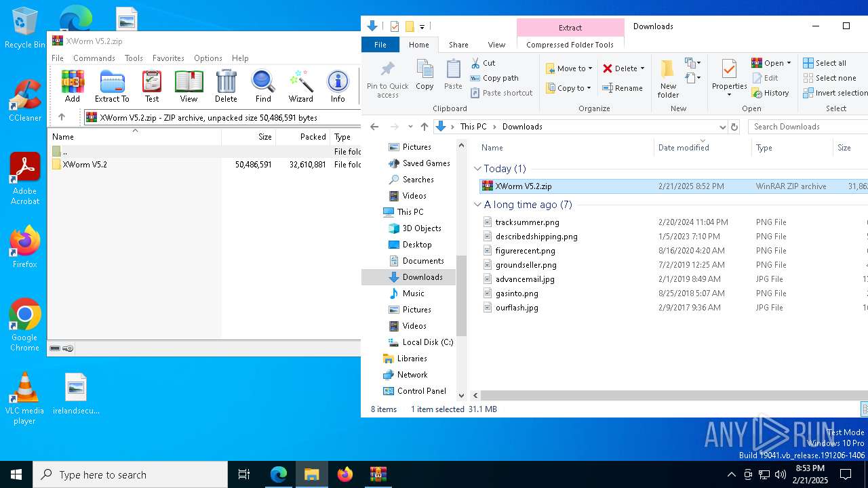This screenshot has width=868, height=488.
Task: Click the Properties icon in ribbon
Action: tap(730, 75)
